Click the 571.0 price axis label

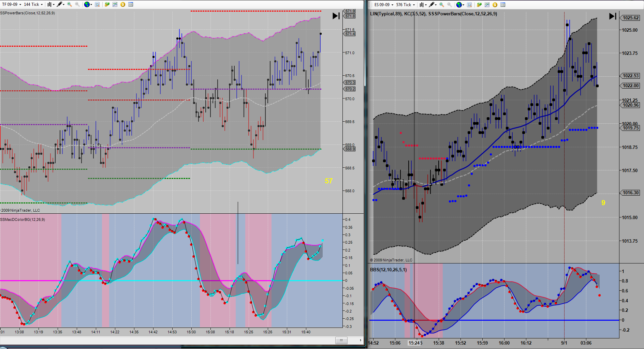click(x=350, y=53)
